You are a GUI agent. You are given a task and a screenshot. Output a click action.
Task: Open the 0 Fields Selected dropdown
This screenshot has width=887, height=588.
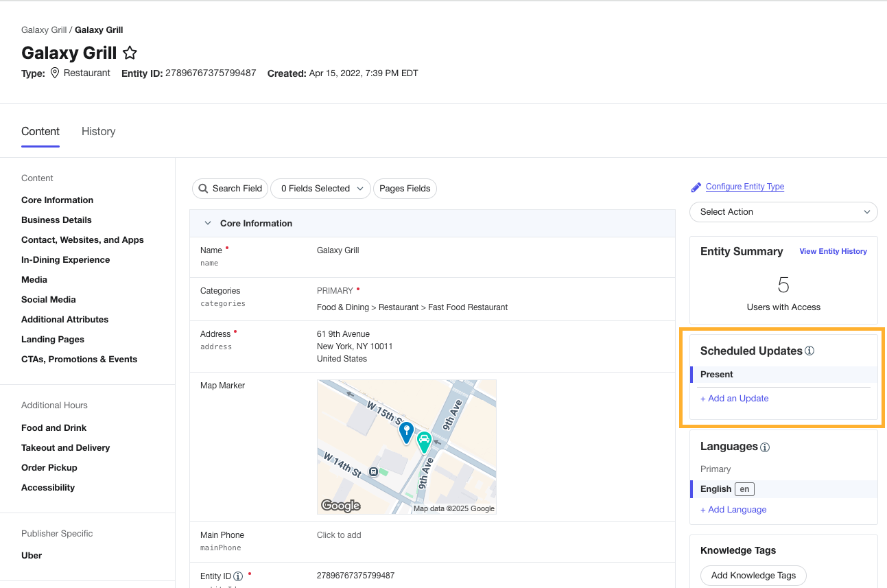point(320,189)
